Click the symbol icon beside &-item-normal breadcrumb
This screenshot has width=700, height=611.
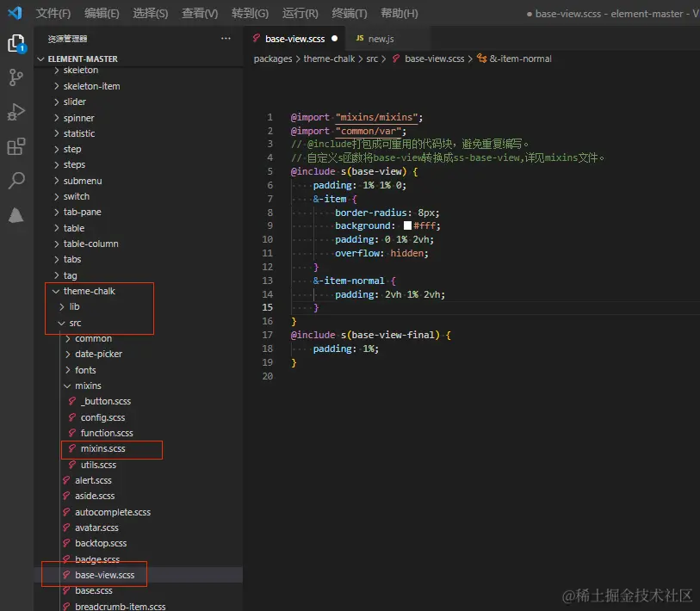pos(481,59)
